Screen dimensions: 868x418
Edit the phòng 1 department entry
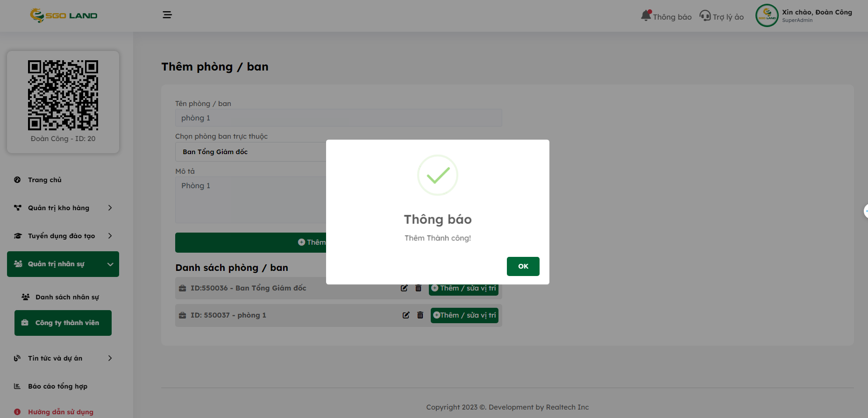point(406,315)
